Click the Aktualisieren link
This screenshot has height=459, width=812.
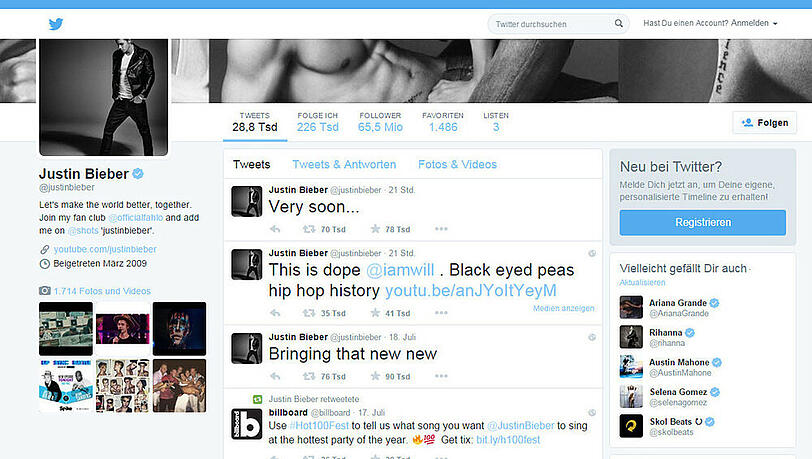pyautogui.click(x=642, y=282)
